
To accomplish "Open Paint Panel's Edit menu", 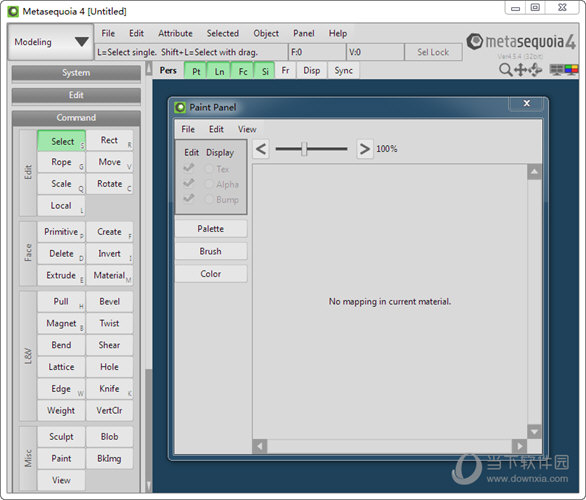I will click(x=216, y=129).
